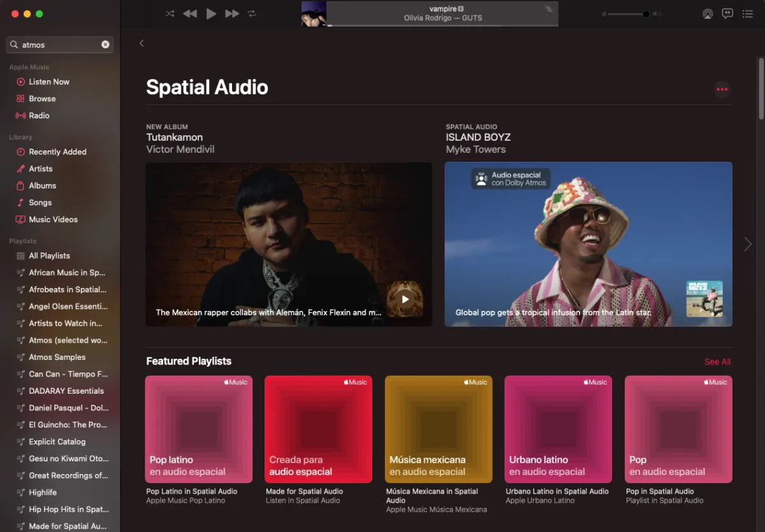Click Música Mexicana in Spatial Audio title
The width and height of the screenshot is (765, 532).
coord(432,496)
